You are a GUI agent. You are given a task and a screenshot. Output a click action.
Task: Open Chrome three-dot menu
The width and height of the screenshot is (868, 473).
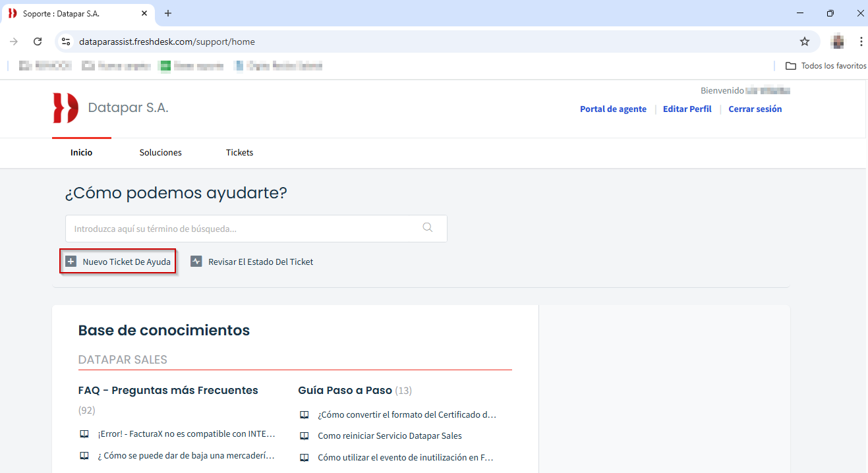[x=861, y=42]
